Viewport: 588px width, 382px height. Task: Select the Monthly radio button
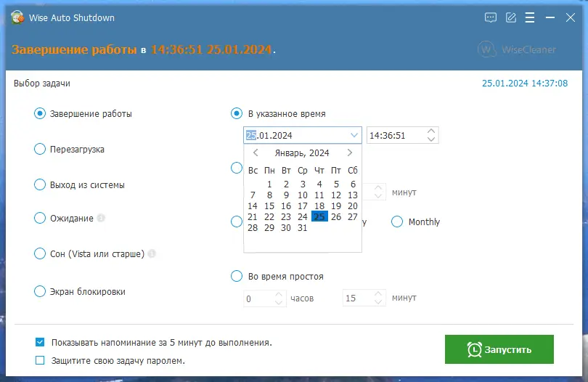(397, 222)
